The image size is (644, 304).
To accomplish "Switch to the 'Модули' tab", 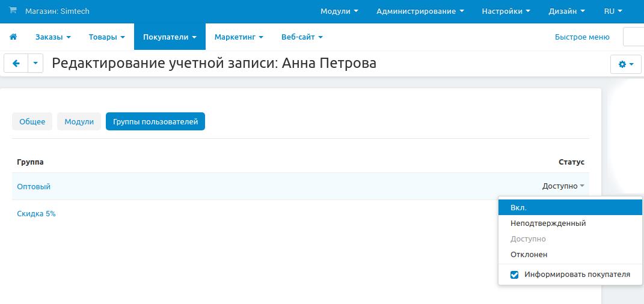I will 79,121.
